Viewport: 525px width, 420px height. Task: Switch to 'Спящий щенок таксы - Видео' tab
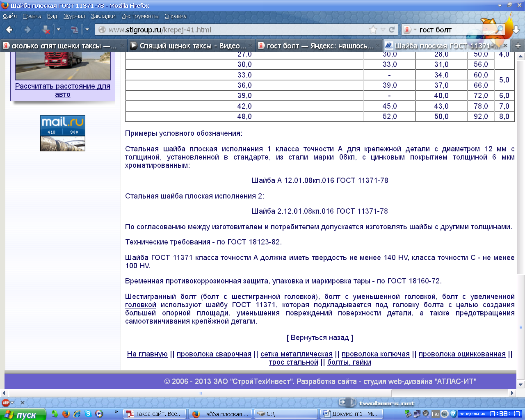[191, 46]
